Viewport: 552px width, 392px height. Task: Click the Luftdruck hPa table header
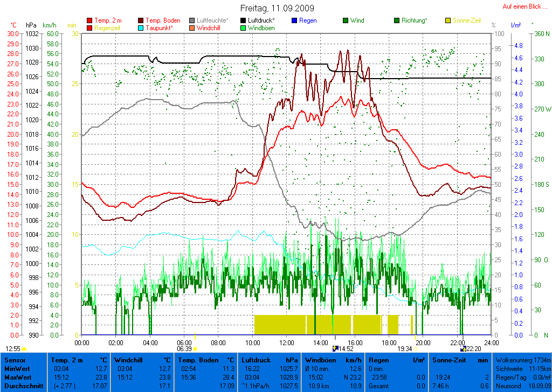(x=270, y=360)
